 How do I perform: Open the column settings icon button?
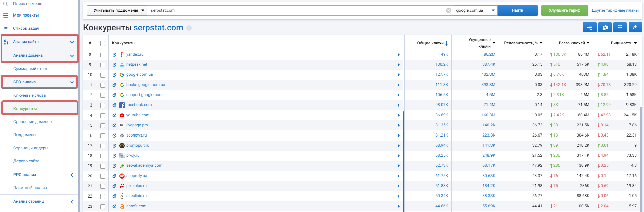(620, 28)
